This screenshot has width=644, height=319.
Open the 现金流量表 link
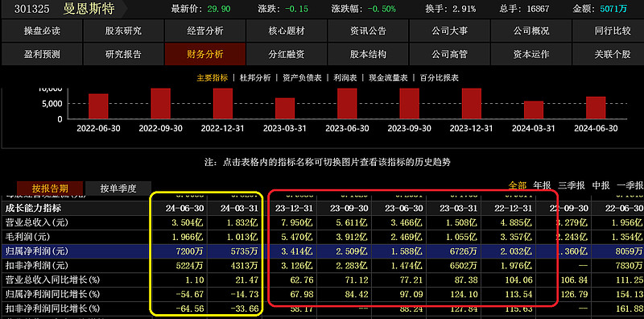pyautogui.click(x=388, y=77)
